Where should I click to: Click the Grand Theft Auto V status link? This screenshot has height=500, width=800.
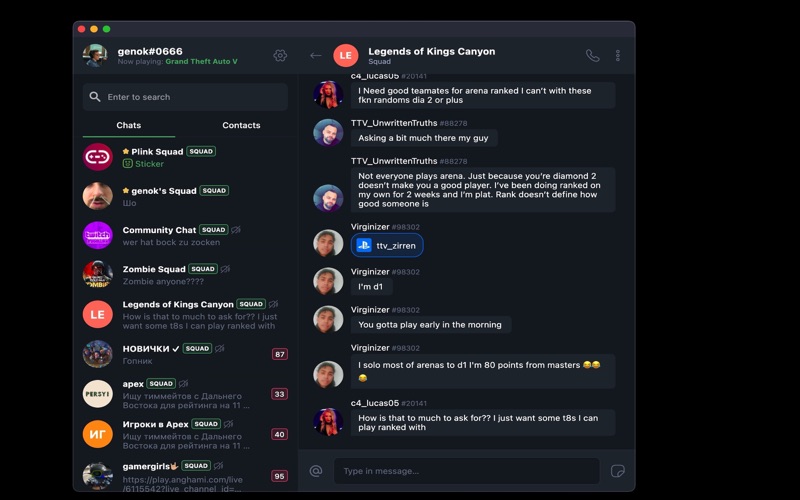coord(201,61)
